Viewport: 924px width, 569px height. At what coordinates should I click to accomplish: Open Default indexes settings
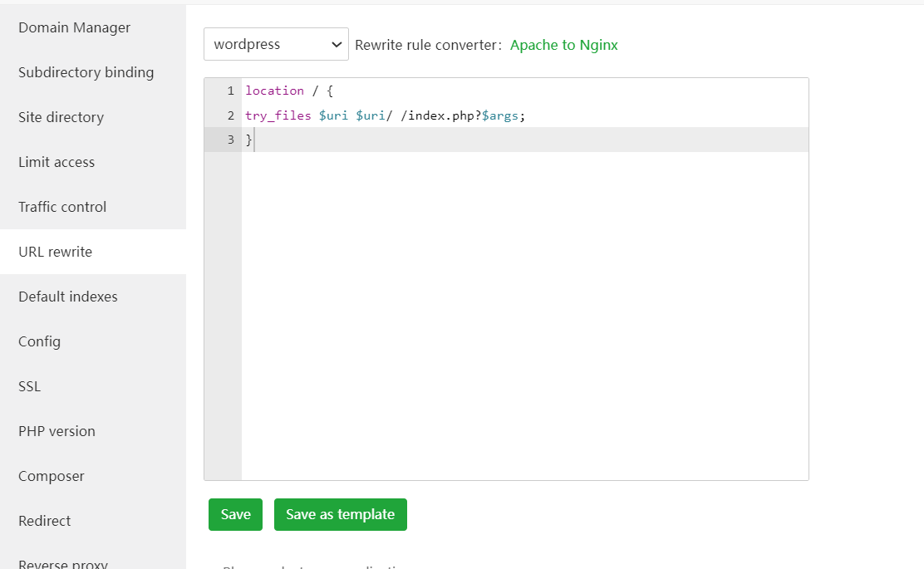coord(68,297)
